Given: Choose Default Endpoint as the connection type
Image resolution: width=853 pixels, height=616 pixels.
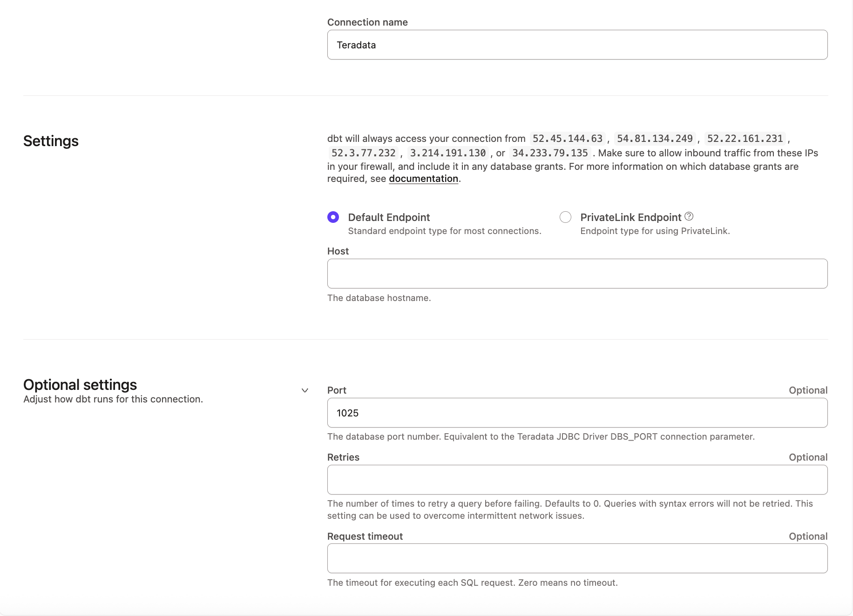Looking at the screenshot, I should [x=332, y=217].
